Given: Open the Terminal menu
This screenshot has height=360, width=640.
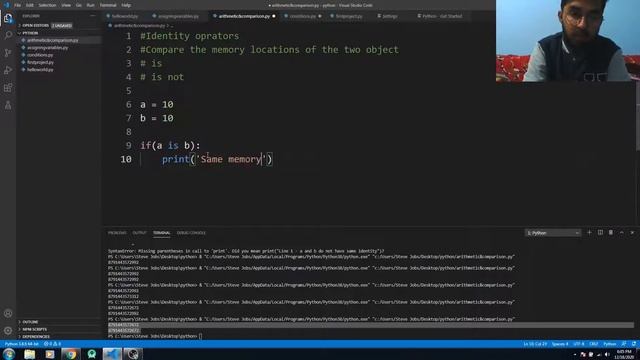Looking at the screenshot, I should [108, 5].
